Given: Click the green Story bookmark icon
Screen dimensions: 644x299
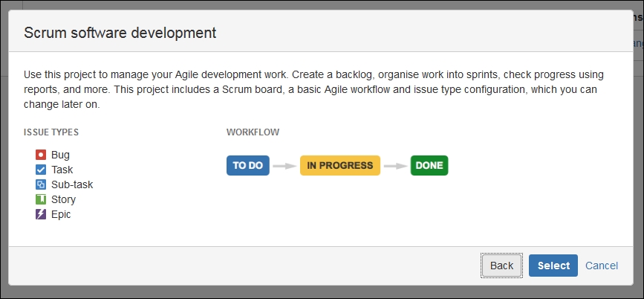Looking at the screenshot, I should coord(41,199).
